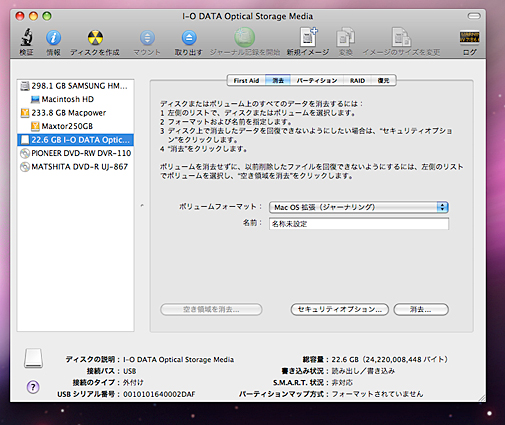Switch to the Restore (復元) tab
505x425 pixels.
tap(383, 80)
